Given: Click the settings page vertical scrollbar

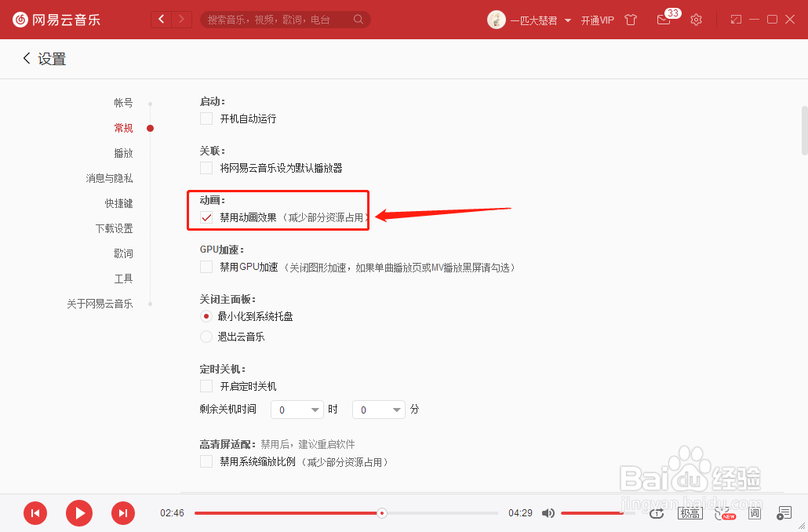Looking at the screenshot, I should pyautogui.click(x=804, y=130).
